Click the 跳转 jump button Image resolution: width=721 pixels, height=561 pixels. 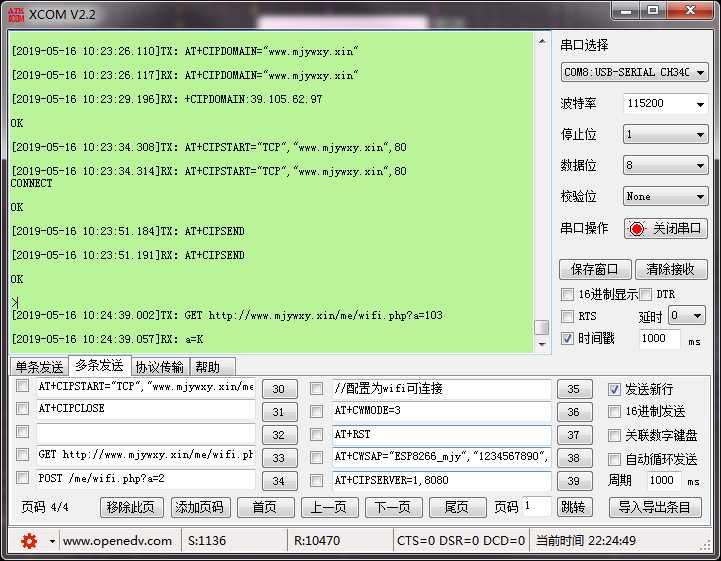[x=574, y=508]
